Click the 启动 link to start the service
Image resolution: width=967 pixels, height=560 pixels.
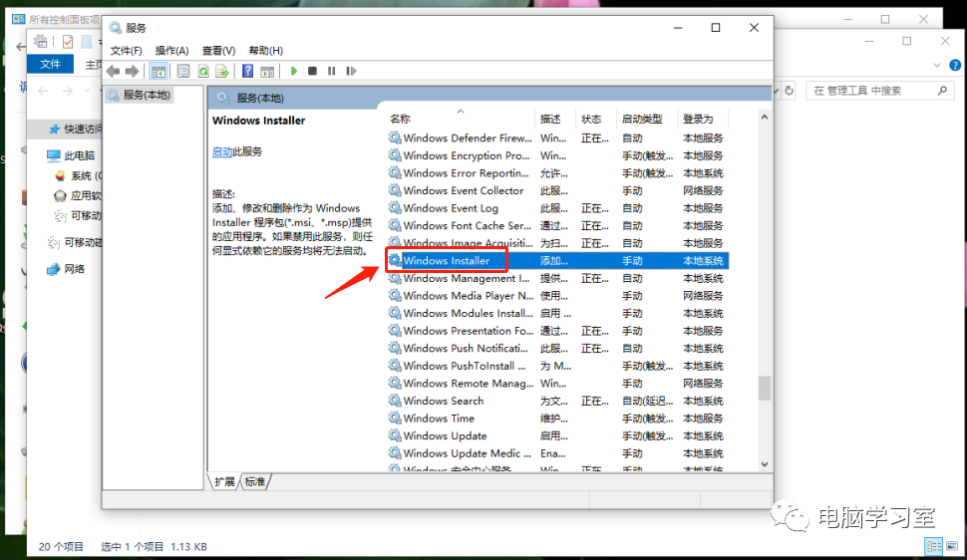tap(222, 151)
